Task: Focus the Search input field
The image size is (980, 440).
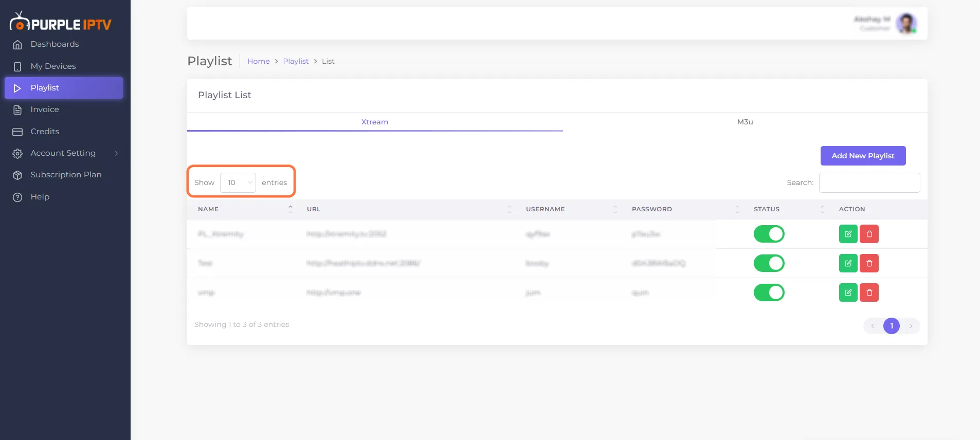Action: click(x=869, y=182)
